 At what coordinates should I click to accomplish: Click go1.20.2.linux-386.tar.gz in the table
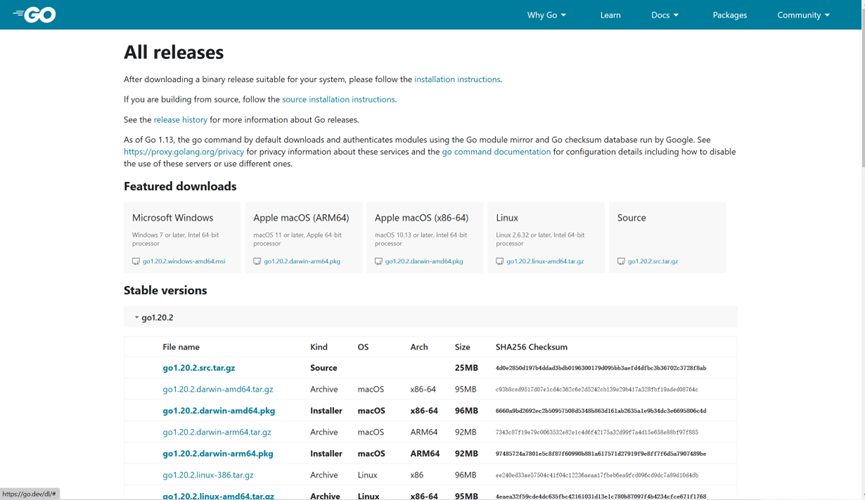[x=208, y=475]
